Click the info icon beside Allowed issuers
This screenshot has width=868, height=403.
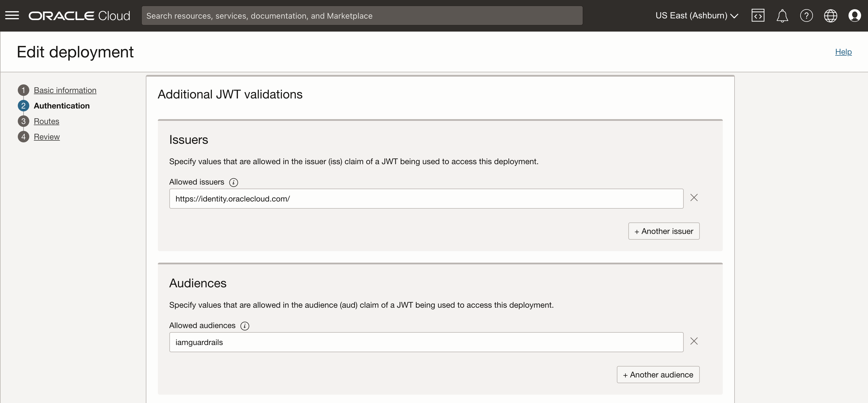tap(234, 182)
